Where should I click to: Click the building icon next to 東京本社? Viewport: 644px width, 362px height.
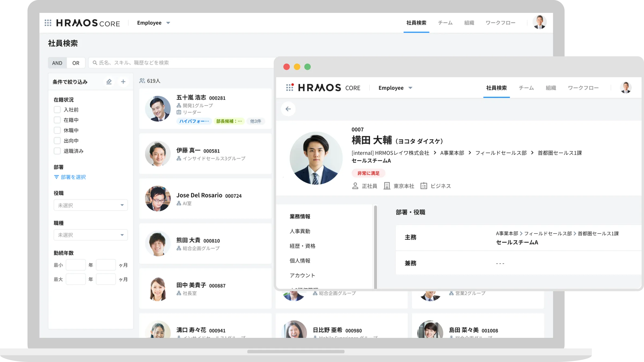(387, 186)
